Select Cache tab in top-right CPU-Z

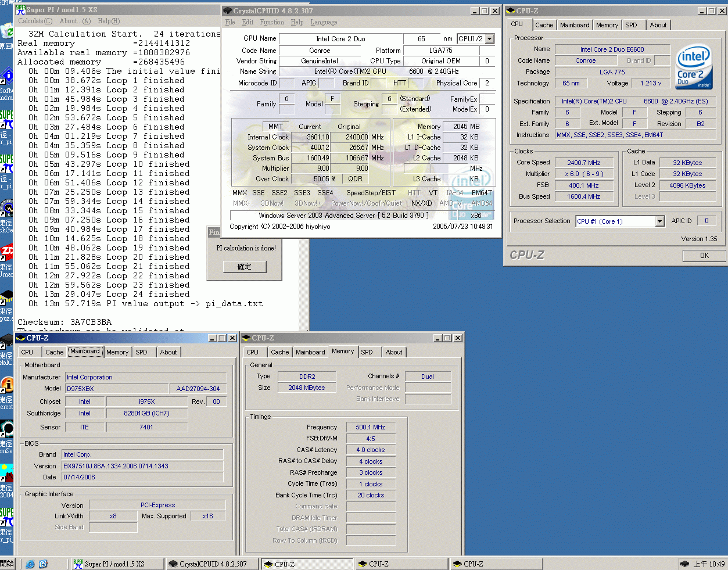(544, 25)
